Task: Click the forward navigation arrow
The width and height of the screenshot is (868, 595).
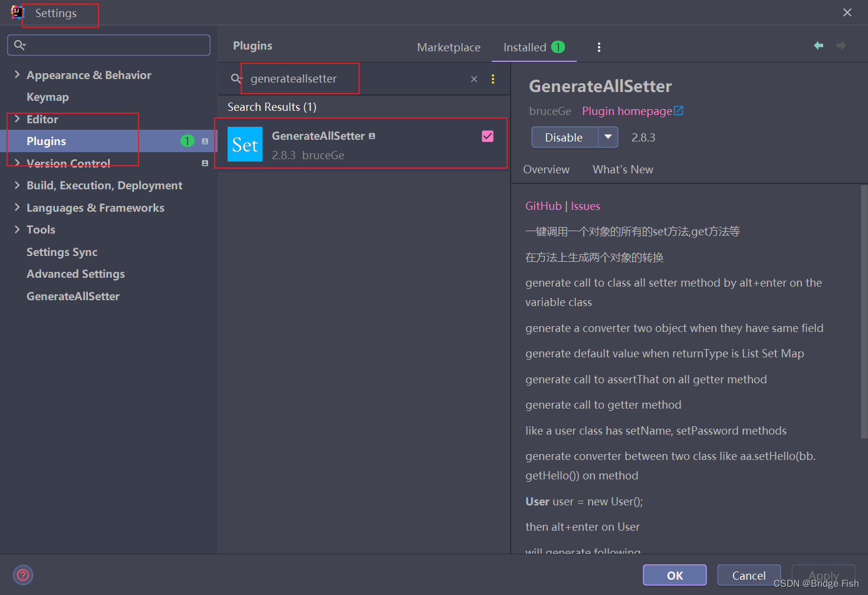Action: (x=841, y=45)
